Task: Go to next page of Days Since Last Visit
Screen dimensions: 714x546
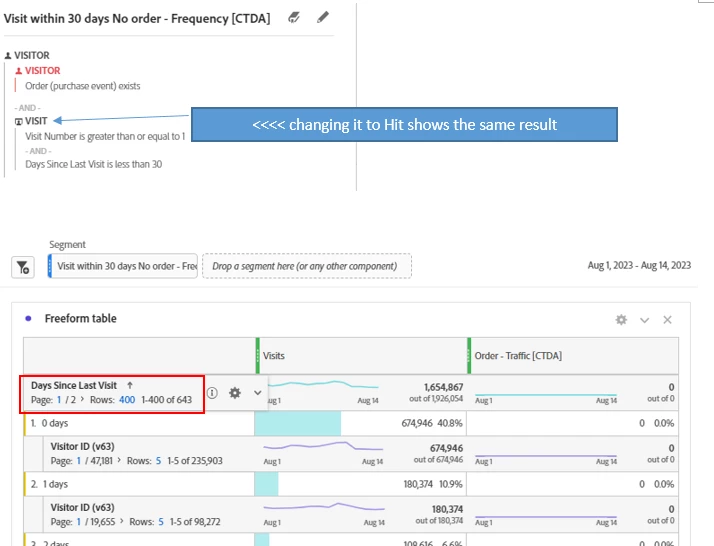Action: click(x=82, y=399)
